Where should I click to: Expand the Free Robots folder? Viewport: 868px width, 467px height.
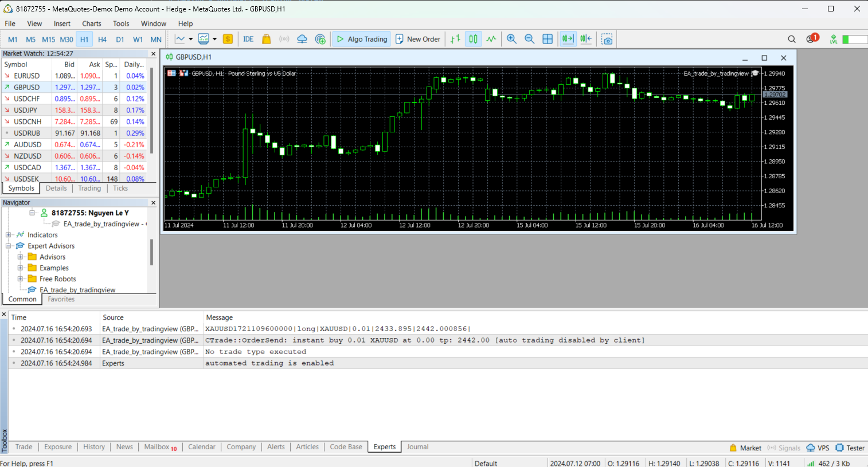click(20, 279)
